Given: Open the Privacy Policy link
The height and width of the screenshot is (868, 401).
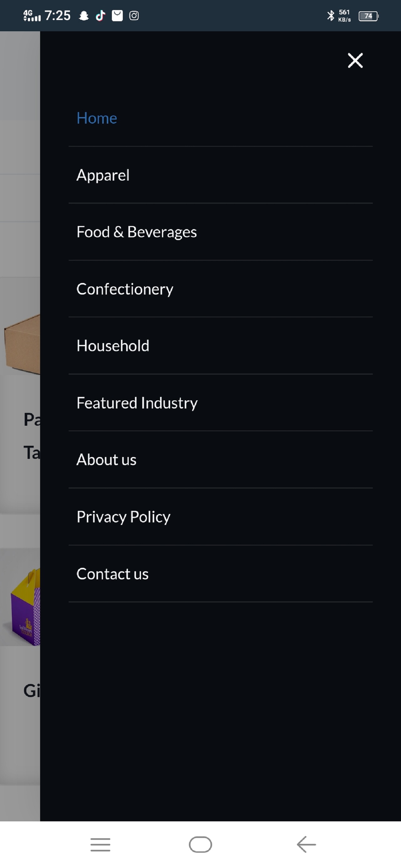Looking at the screenshot, I should (x=123, y=517).
